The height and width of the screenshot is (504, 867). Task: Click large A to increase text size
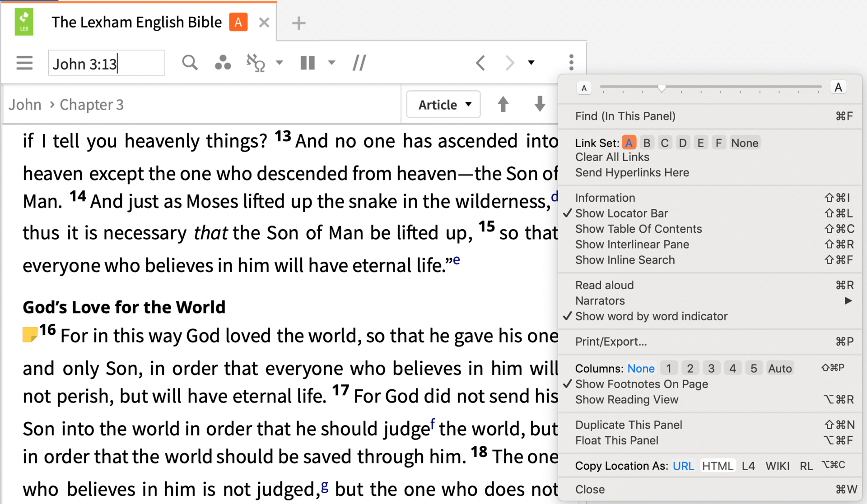838,87
